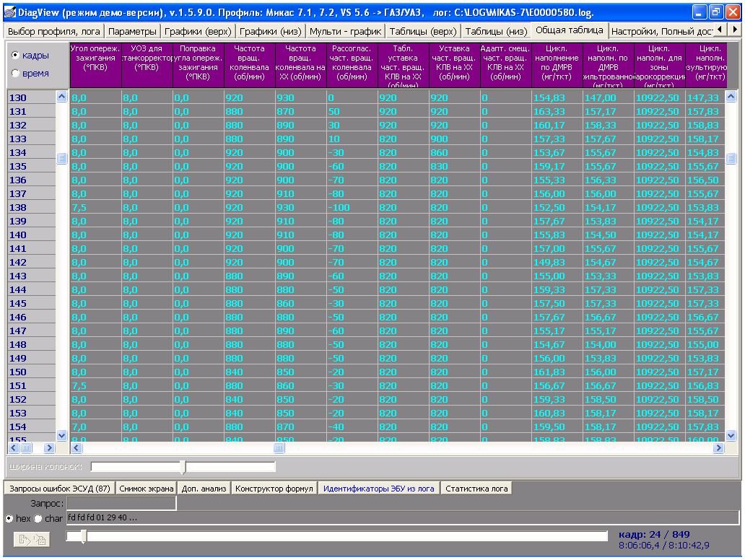Image resolution: width=745 pixels, height=560 pixels.
Task: Switch to the 'Параметры' tab
Action: point(132,31)
